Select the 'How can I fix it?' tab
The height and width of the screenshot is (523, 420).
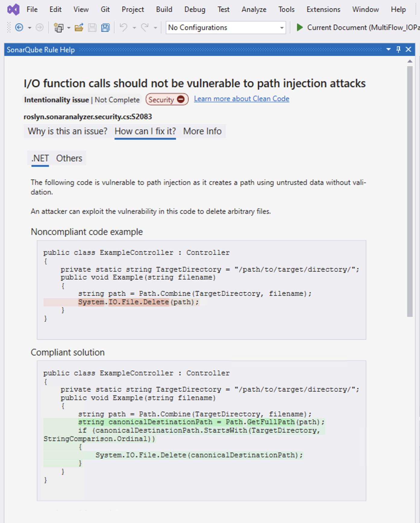coord(145,131)
